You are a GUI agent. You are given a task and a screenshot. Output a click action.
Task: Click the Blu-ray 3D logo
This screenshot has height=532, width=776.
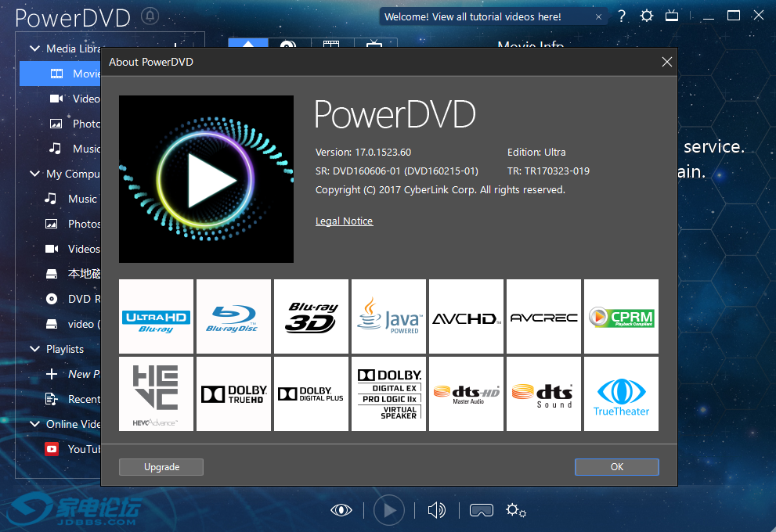pos(312,316)
